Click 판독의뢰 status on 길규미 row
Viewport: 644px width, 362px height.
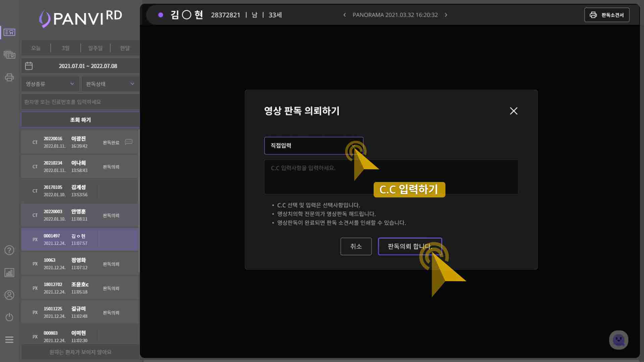[x=111, y=312]
